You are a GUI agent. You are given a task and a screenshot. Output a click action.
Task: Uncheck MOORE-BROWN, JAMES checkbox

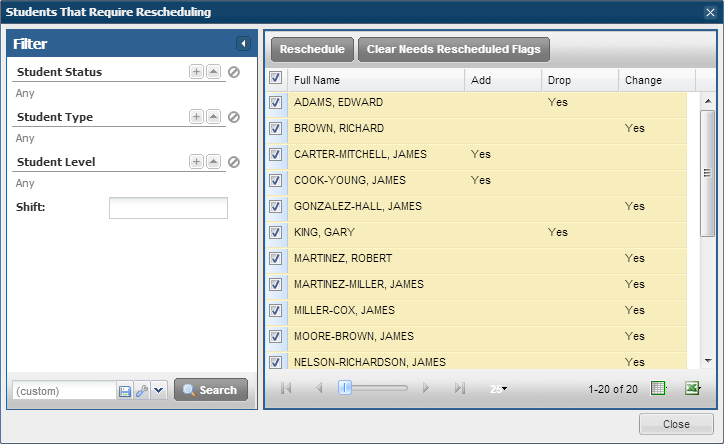(276, 336)
